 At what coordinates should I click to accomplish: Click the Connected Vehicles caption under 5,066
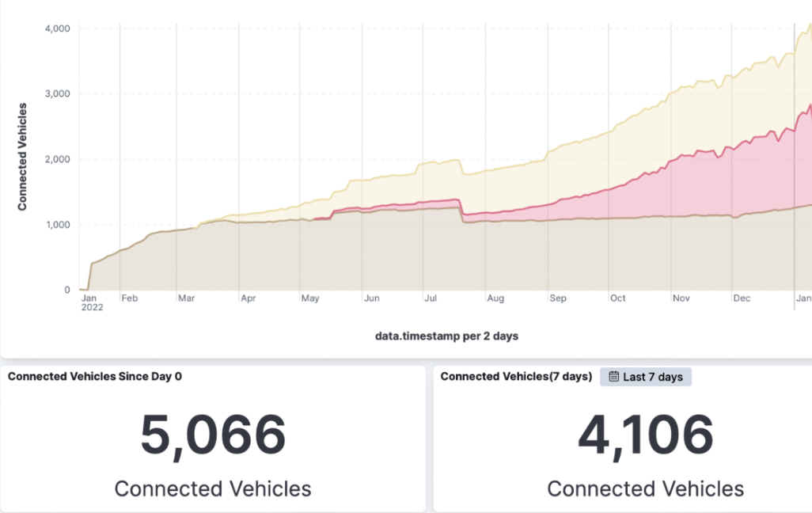(x=212, y=488)
